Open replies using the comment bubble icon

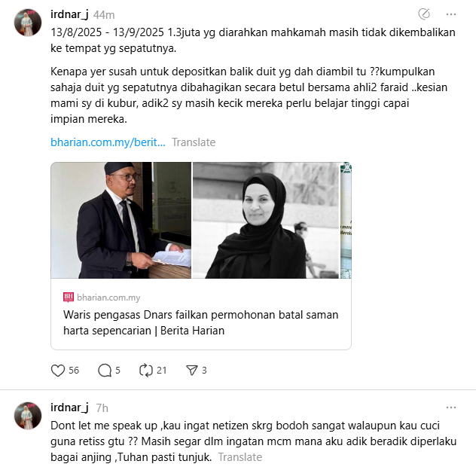[105, 371]
